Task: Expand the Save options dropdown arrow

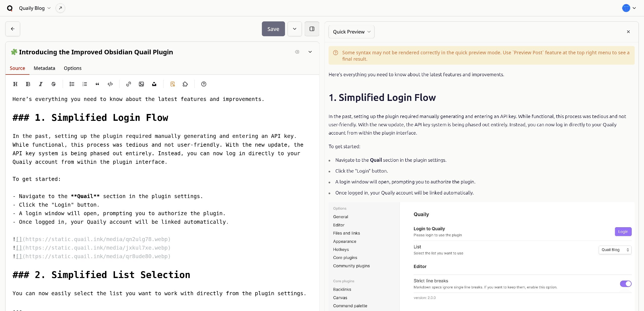Action: (295, 29)
